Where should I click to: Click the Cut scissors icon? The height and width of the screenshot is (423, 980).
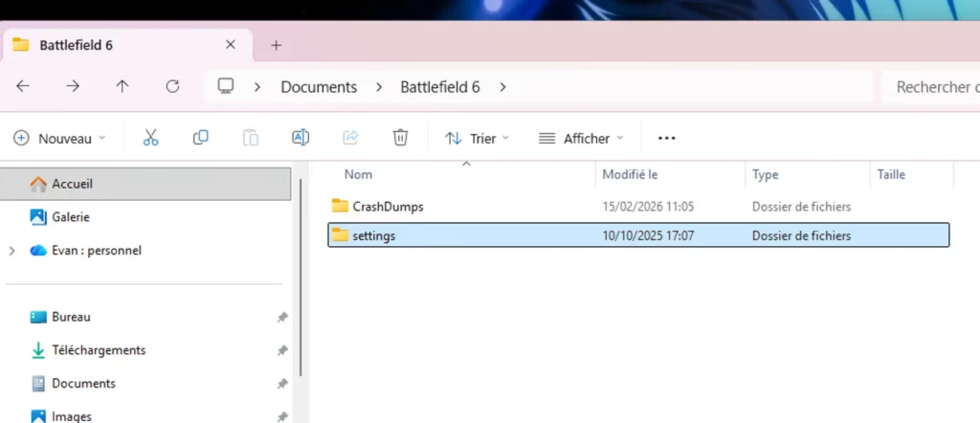click(150, 138)
